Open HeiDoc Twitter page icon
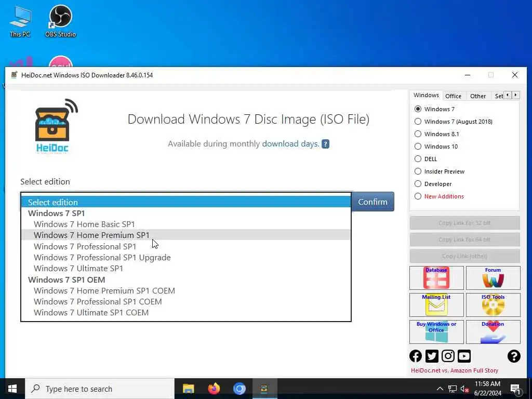Screen dimensions: 532x399 pos(432,356)
